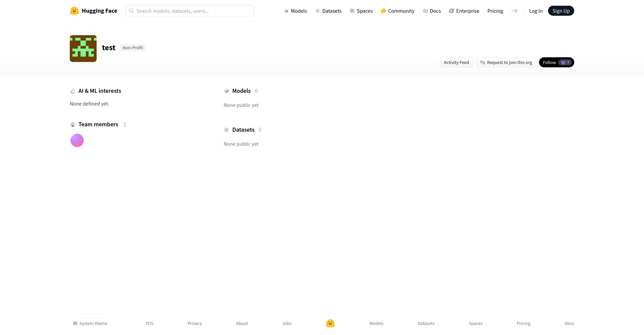The height and width of the screenshot is (335, 644).
Task: Click the Models section cube icon
Action: click(x=226, y=91)
